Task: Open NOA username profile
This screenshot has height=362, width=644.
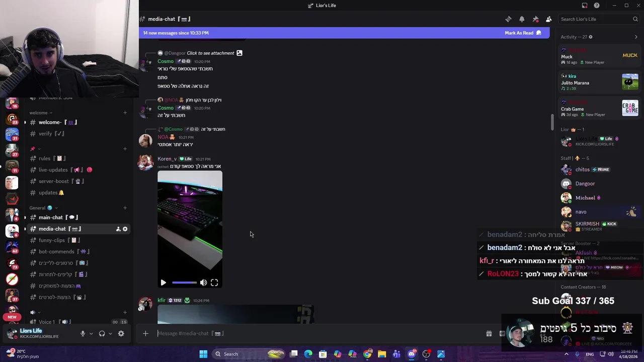Action: click(163, 137)
